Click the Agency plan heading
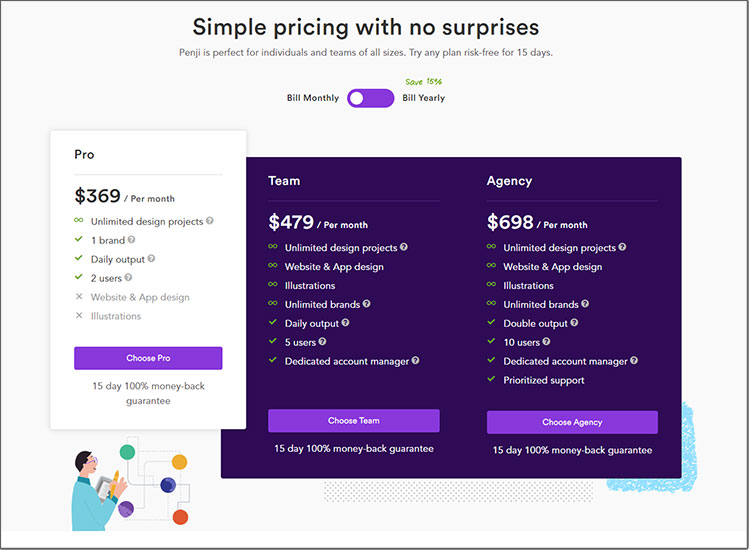 click(509, 181)
